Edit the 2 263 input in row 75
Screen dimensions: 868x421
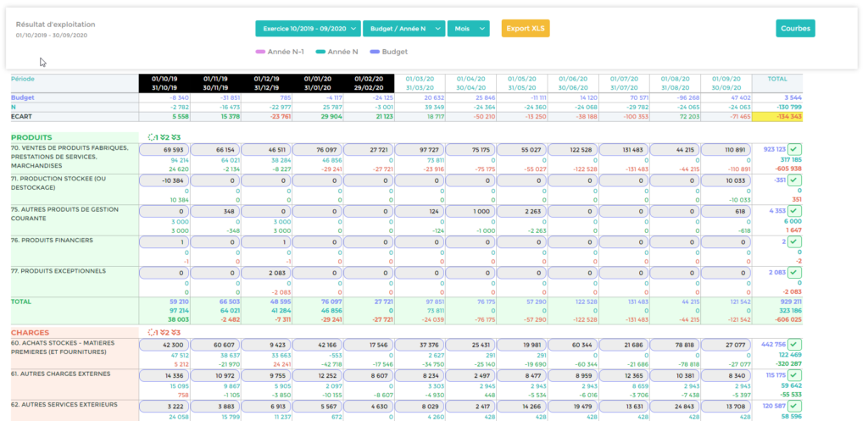pos(522,212)
